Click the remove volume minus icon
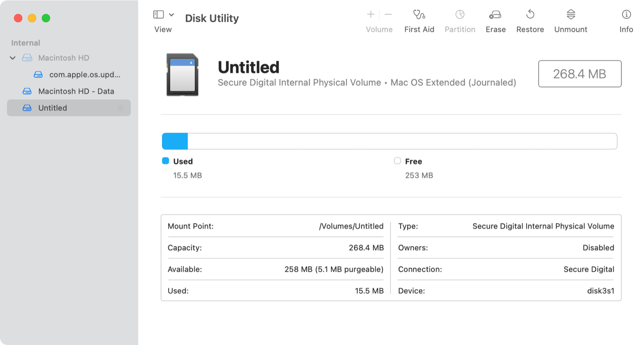 (388, 14)
